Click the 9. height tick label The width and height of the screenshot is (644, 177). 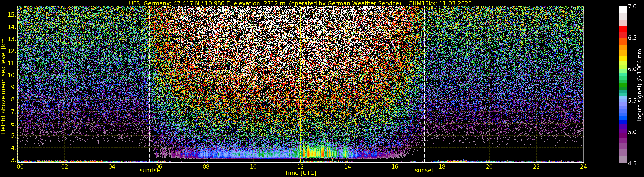click(13, 87)
